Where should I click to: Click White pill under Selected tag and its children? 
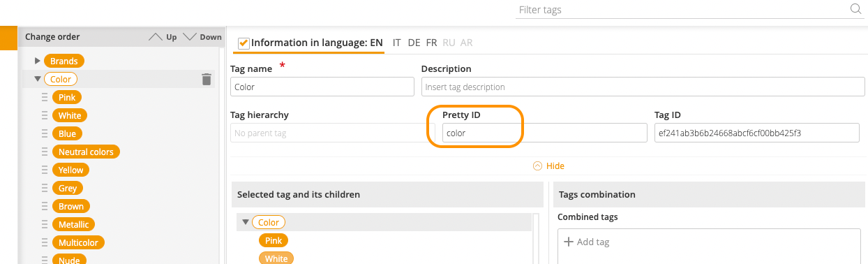click(276, 258)
